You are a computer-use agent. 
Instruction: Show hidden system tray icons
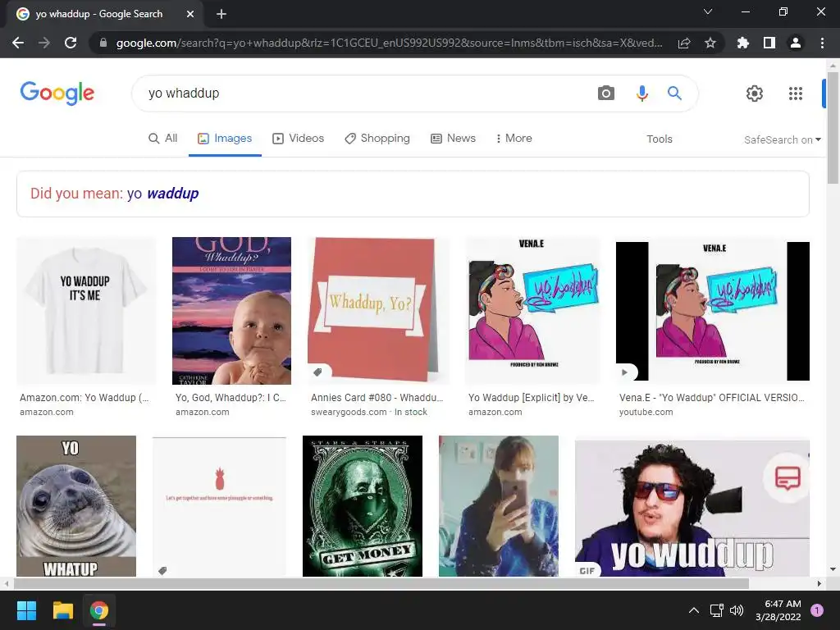pyautogui.click(x=694, y=610)
